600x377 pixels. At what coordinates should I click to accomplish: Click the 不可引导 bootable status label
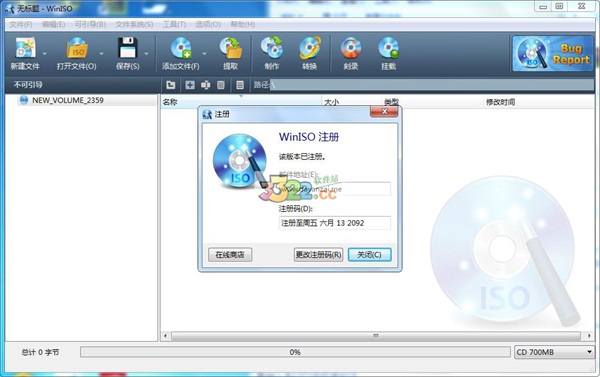[28, 85]
